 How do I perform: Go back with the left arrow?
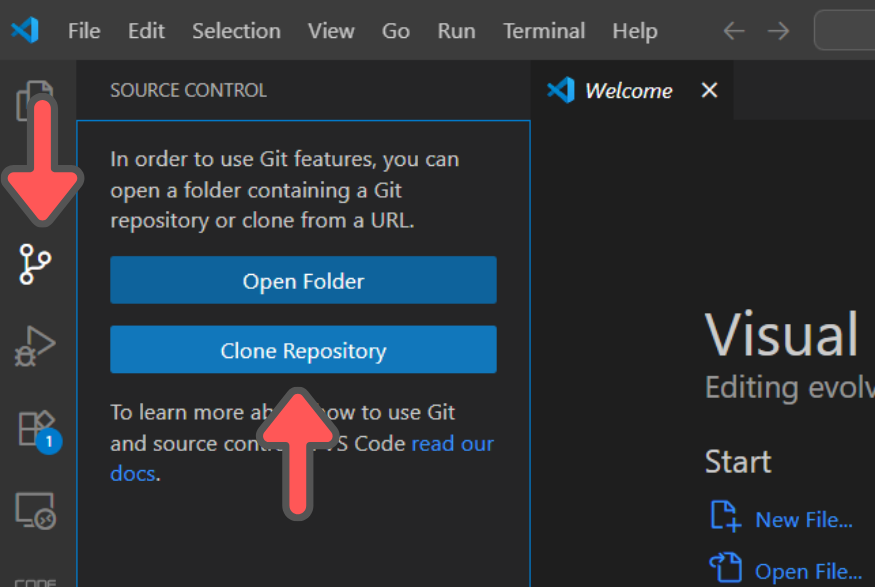point(734,31)
